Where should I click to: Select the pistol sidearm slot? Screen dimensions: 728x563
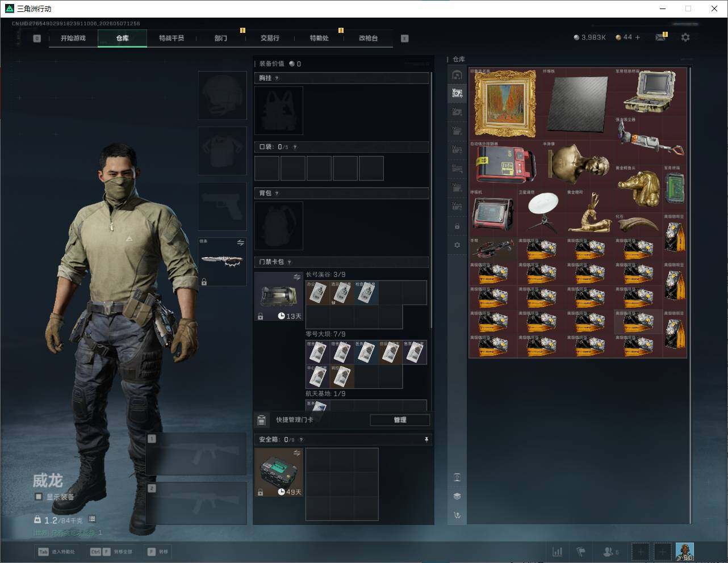click(x=222, y=206)
